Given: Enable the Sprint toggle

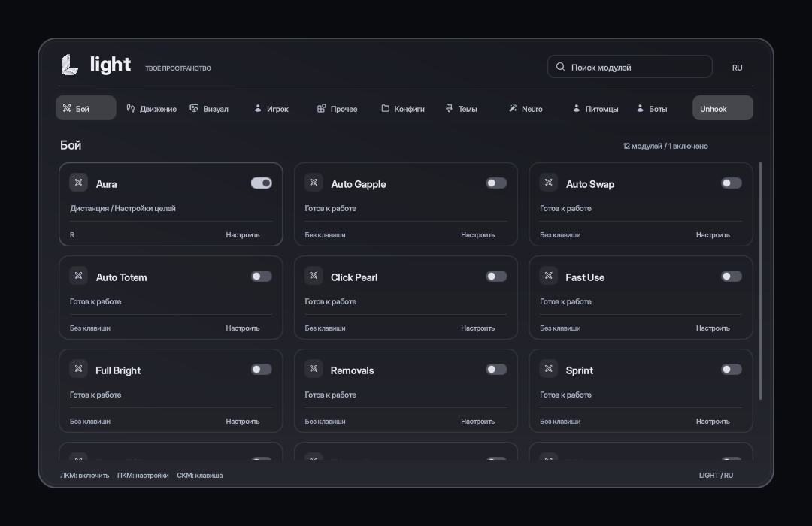Looking at the screenshot, I should tap(732, 370).
